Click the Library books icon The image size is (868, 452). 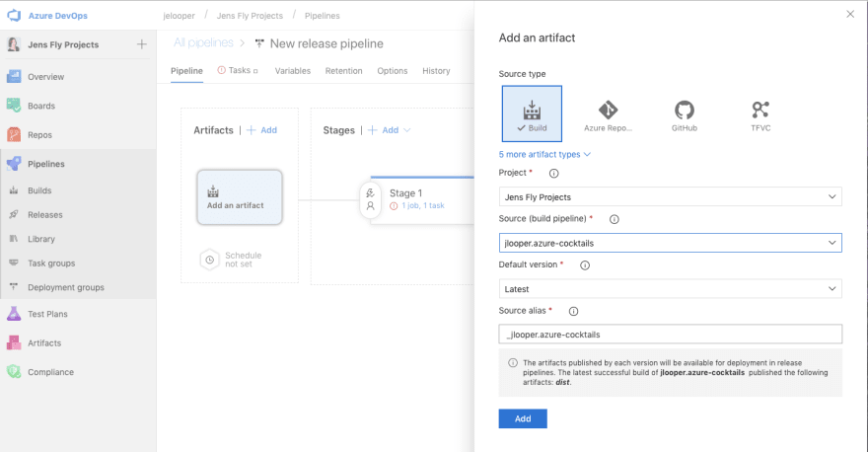(14, 239)
